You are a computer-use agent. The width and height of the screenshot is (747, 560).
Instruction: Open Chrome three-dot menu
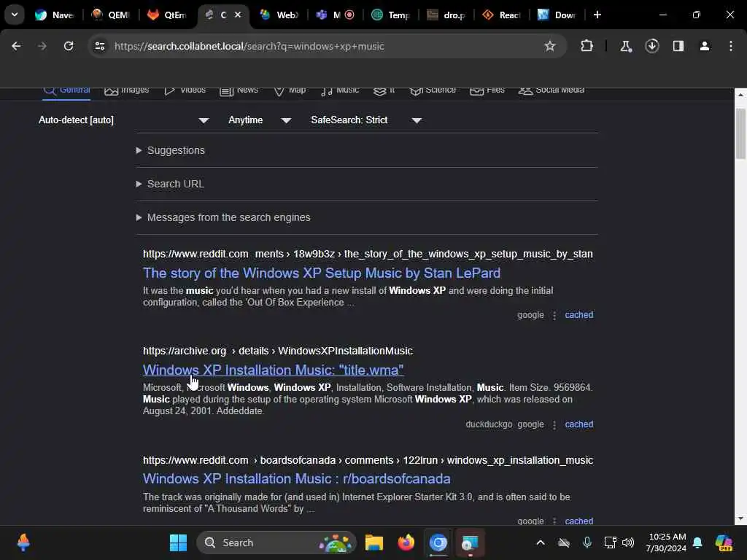pos(731,46)
